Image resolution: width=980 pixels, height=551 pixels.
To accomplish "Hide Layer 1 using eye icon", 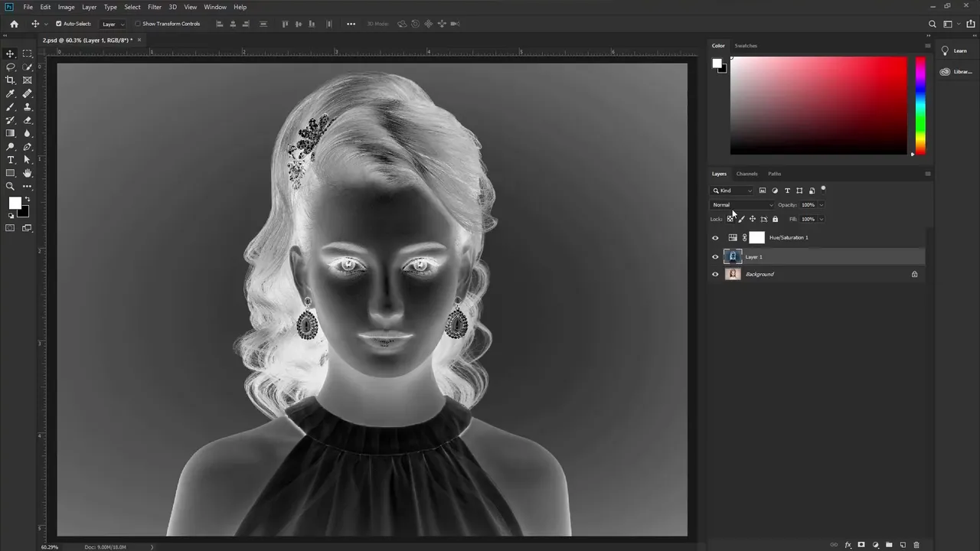I will click(716, 257).
